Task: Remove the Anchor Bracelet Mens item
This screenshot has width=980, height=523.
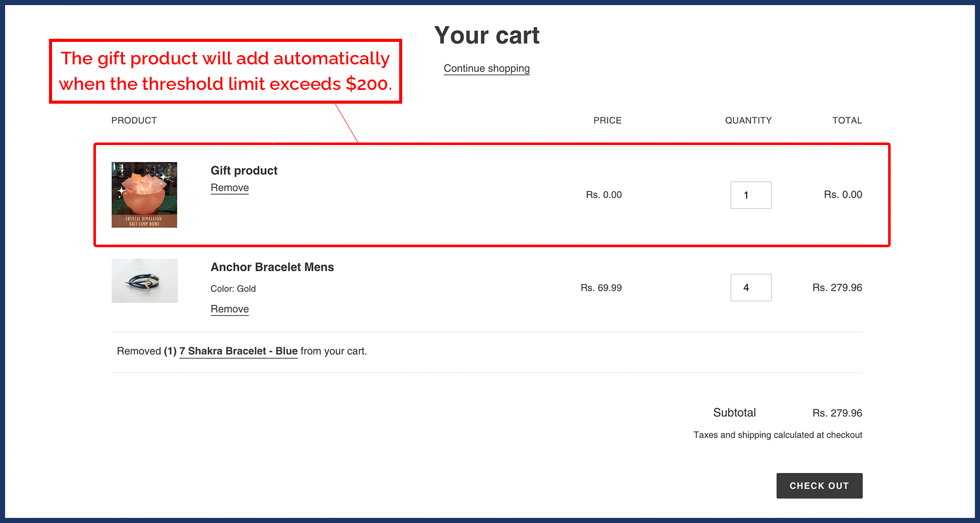Action: coord(230,309)
